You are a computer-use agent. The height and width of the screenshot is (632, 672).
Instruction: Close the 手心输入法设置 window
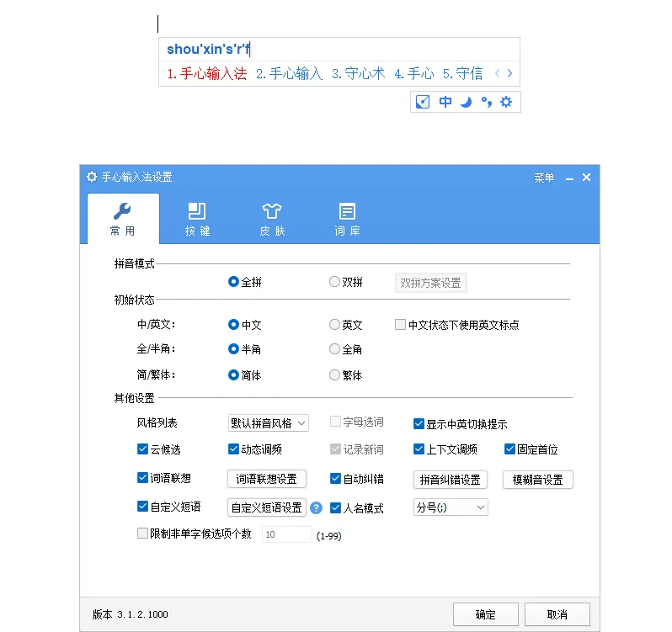[587, 178]
